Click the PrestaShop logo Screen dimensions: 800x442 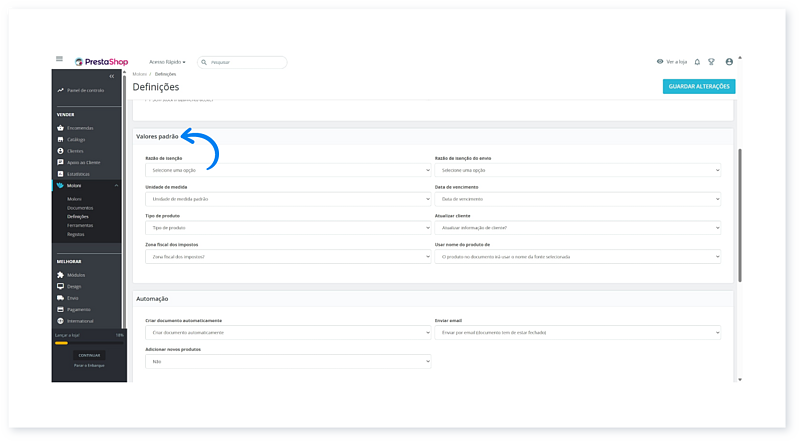click(100, 62)
